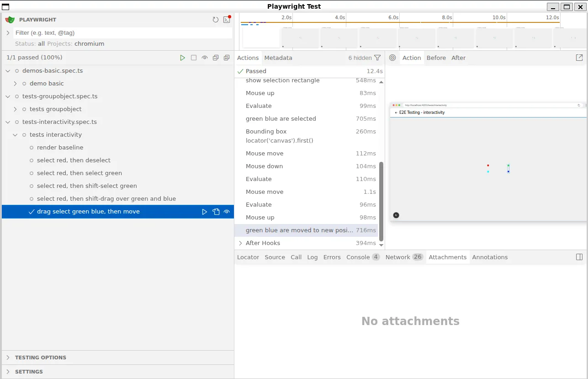
Task: Reload the test list
Action: point(216,20)
